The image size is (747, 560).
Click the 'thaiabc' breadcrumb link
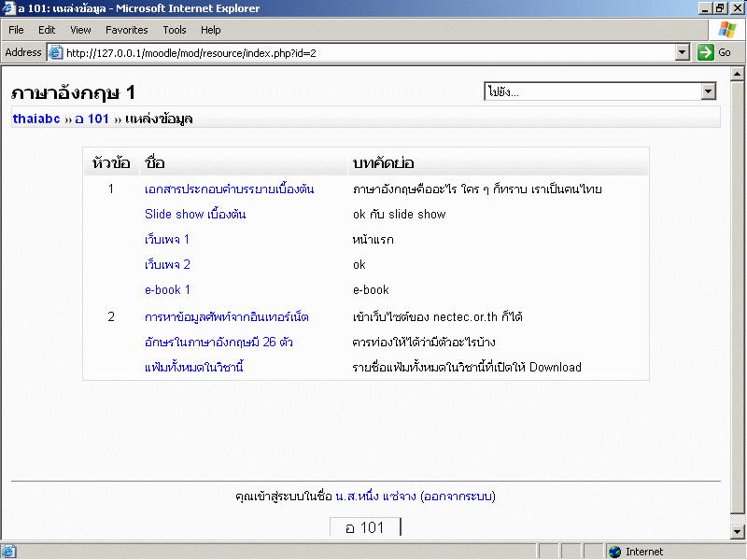[36, 119]
